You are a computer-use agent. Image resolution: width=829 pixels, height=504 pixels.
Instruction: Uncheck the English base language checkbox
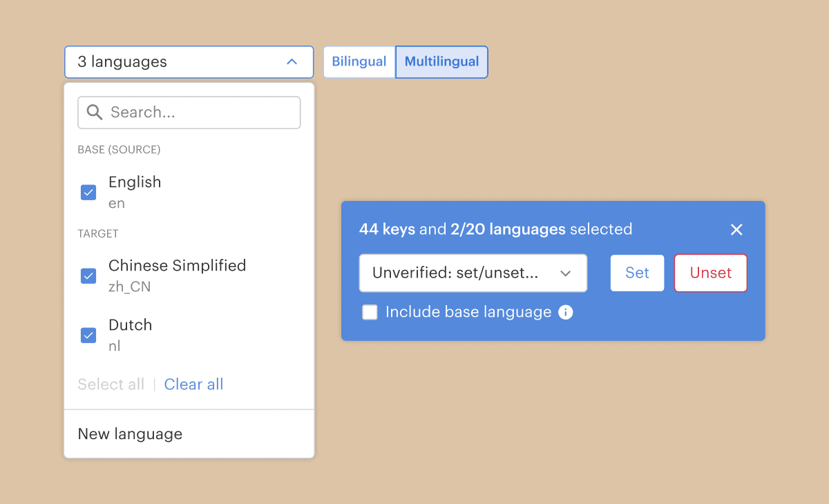point(88,193)
